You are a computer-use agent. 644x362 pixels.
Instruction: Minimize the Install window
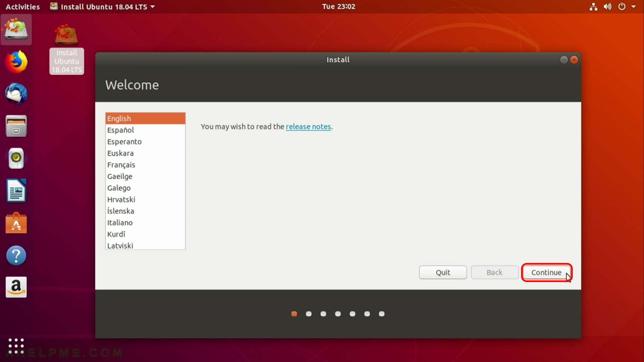click(x=564, y=60)
